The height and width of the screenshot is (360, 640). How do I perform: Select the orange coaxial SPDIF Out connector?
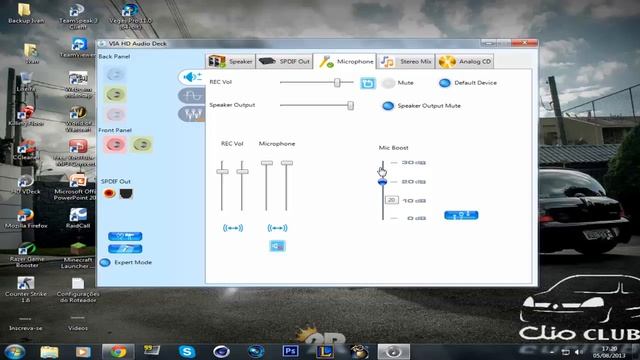109,193
